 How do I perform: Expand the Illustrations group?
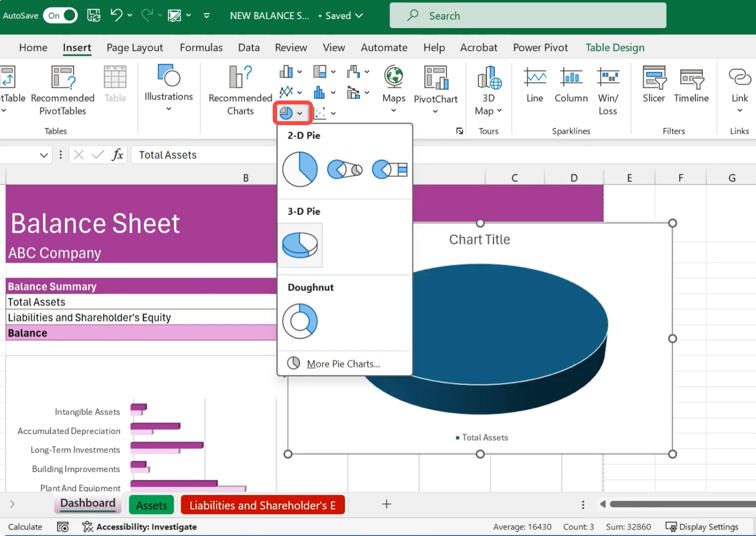tap(168, 89)
